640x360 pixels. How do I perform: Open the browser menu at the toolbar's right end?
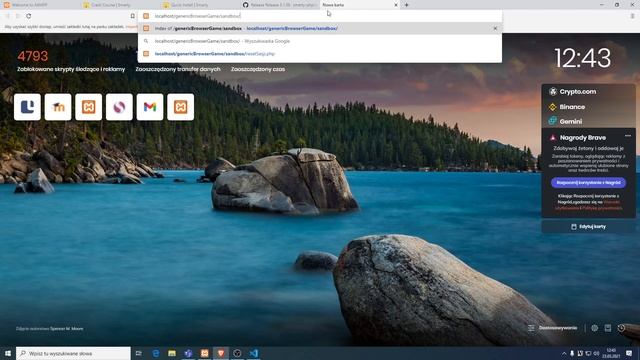(632, 16)
